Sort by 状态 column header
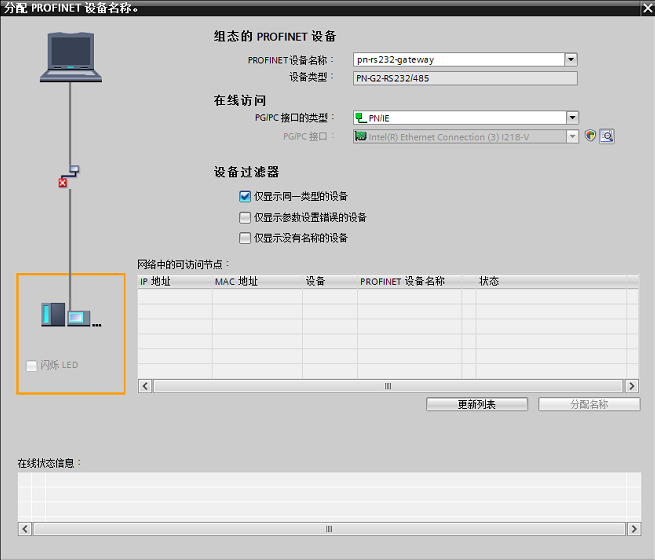This screenshot has height=560, width=655. [551, 281]
